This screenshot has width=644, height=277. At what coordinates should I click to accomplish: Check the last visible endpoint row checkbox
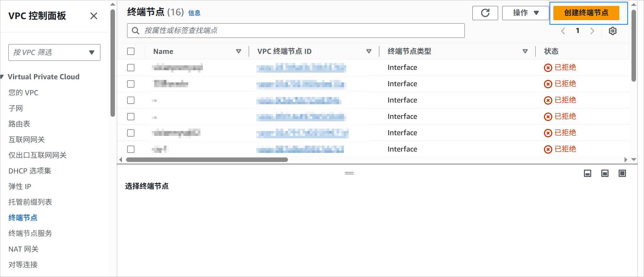coord(131,149)
